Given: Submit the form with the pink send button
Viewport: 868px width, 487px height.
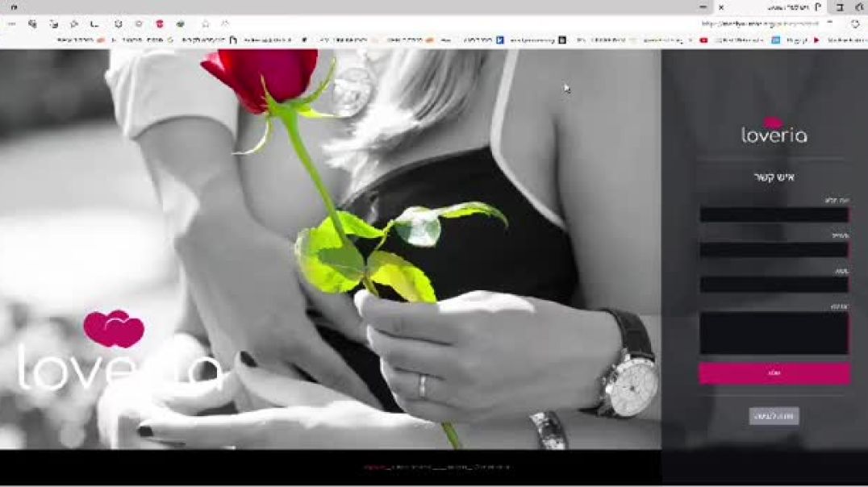Looking at the screenshot, I should pyautogui.click(x=774, y=373).
